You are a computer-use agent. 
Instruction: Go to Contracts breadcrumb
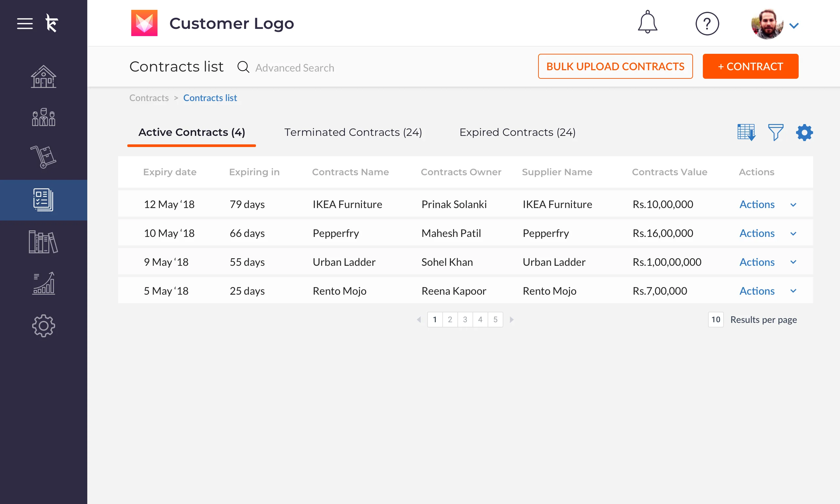(149, 98)
